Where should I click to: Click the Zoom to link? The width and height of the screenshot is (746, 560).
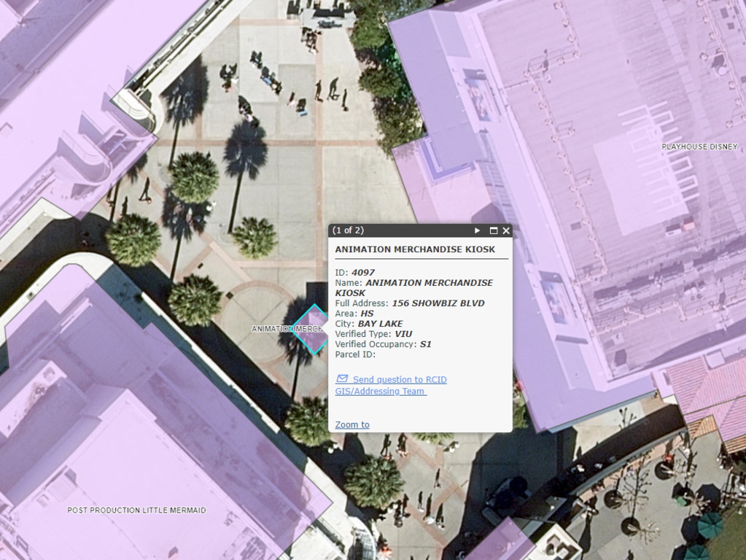click(x=352, y=424)
